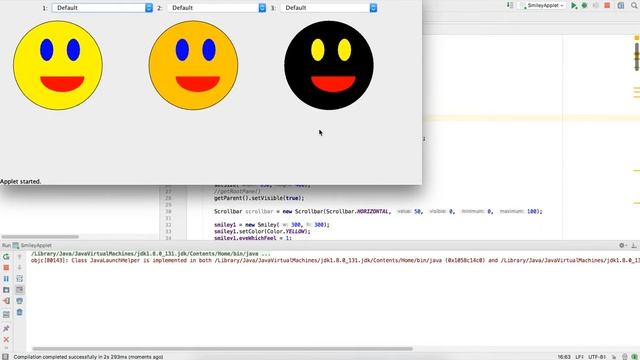Open the second smiley's Default dropdown
Viewport: 640px width, 360px height.
point(217,8)
